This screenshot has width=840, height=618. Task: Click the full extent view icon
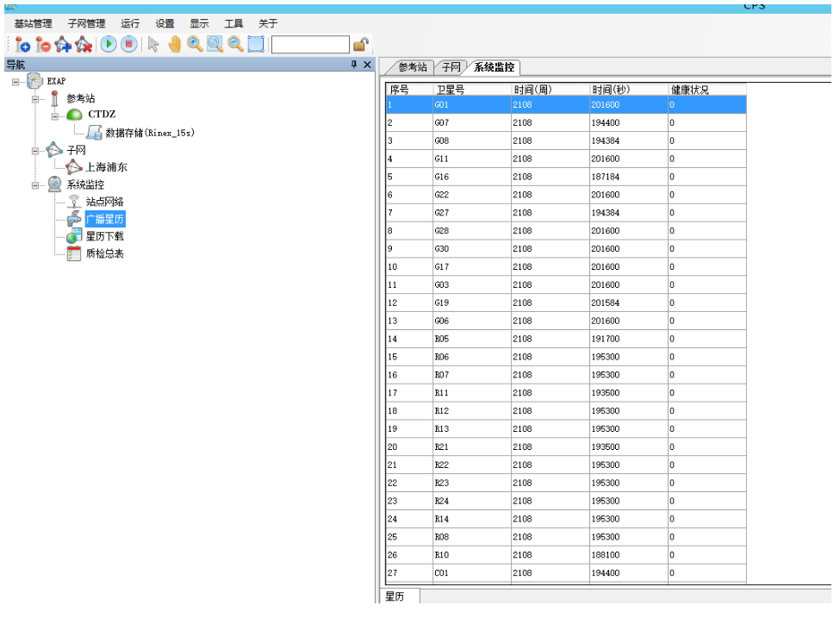256,45
